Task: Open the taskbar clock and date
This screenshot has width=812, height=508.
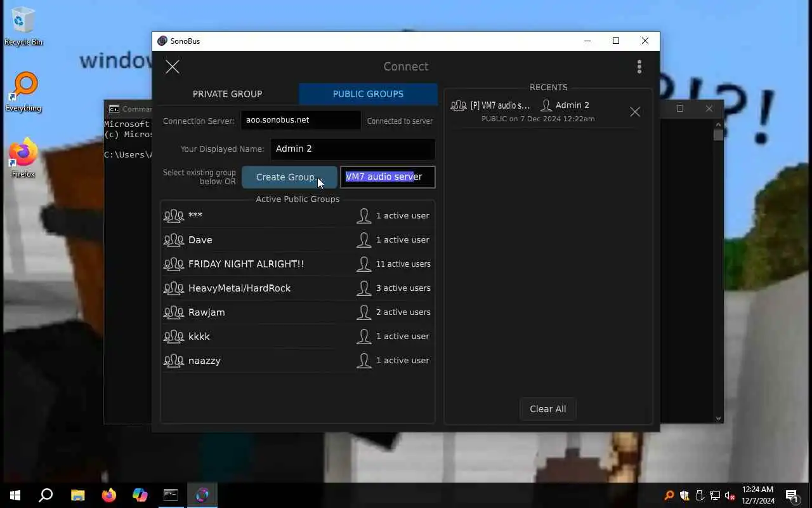Action: pyautogui.click(x=758, y=495)
